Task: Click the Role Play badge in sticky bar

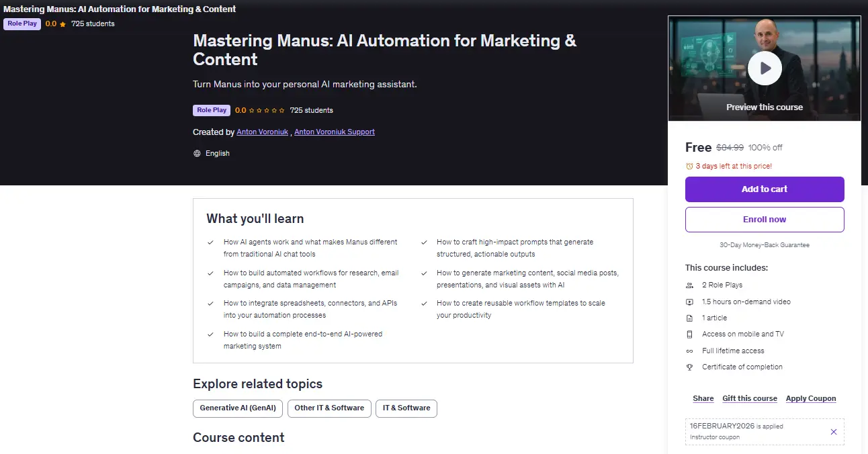Action: (x=22, y=24)
